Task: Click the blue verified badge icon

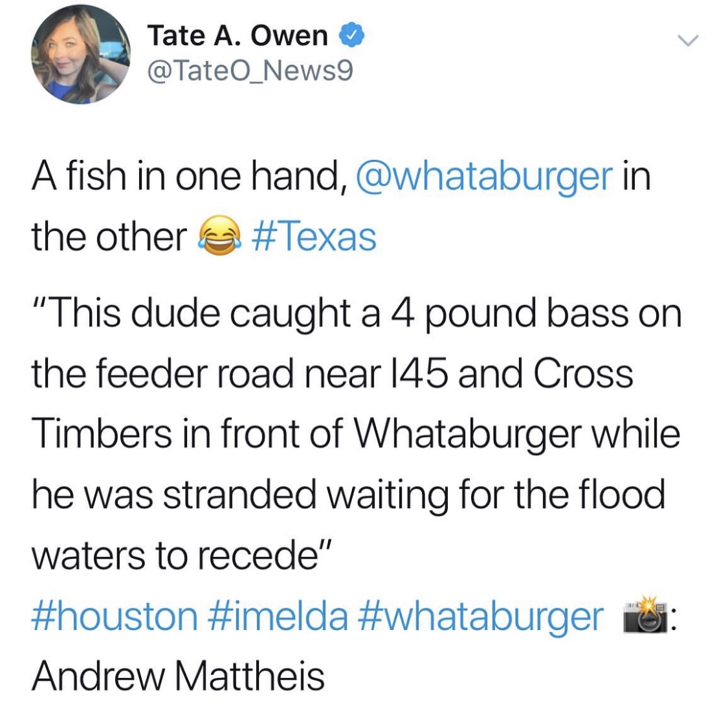Action: point(352,36)
